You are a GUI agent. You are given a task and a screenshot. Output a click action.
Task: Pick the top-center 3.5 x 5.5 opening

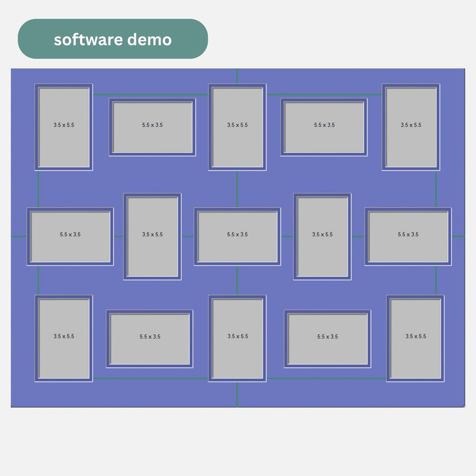point(237,127)
